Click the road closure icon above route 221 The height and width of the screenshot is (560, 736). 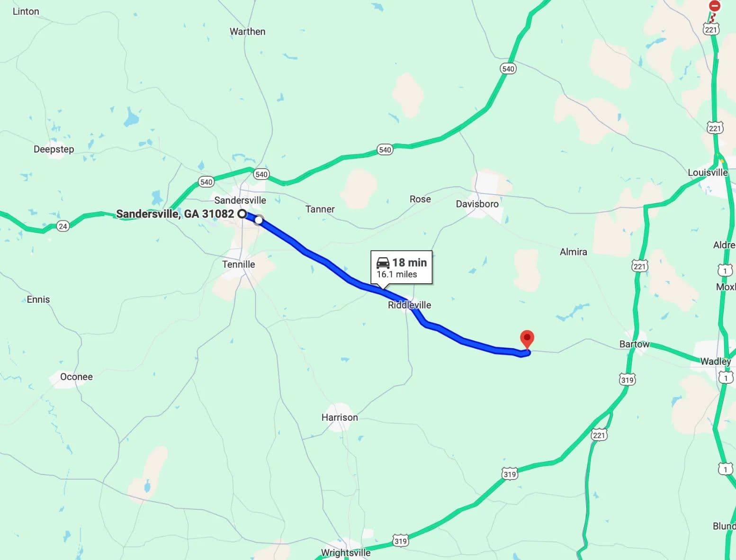pos(715,6)
